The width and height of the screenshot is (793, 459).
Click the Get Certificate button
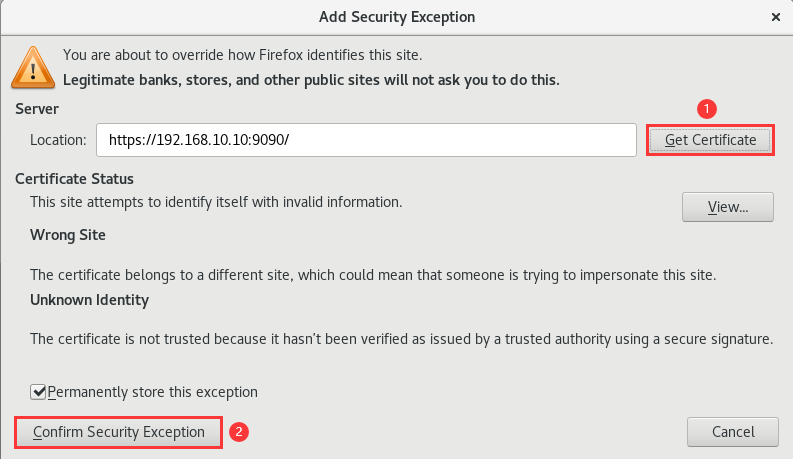coord(710,140)
